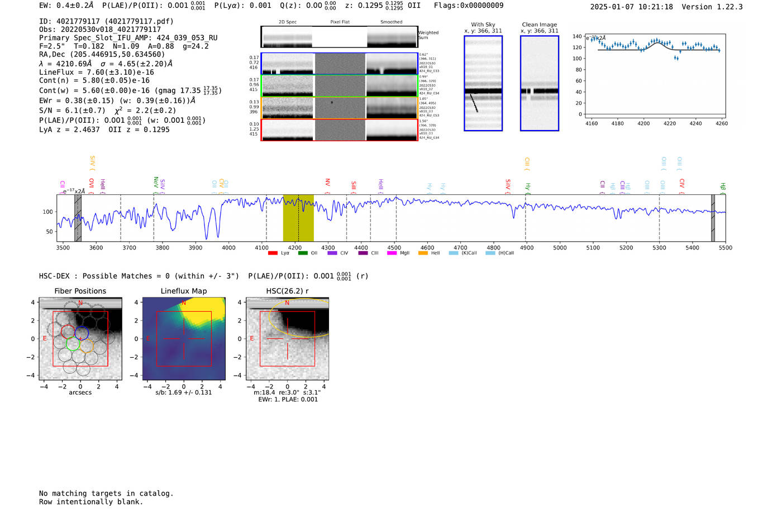Screen dimensions: 782x532
Task: Click the (K)CaII legend swatch
Action: coord(454,253)
